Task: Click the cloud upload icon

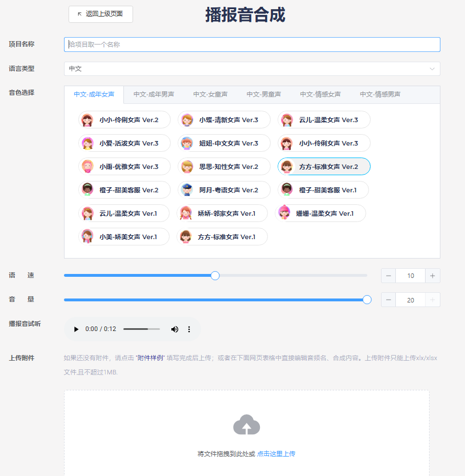Action: (x=246, y=425)
